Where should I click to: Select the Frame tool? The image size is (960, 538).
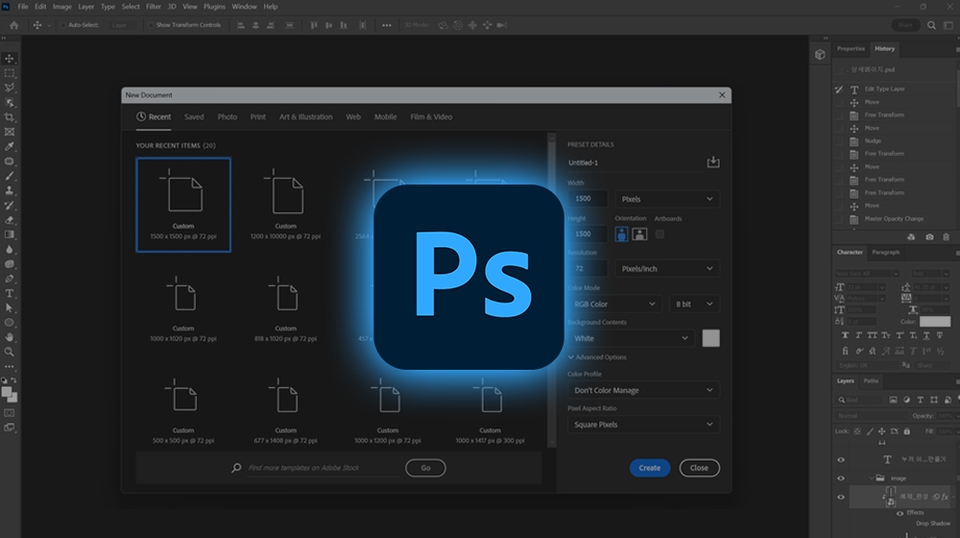tap(9, 132)
